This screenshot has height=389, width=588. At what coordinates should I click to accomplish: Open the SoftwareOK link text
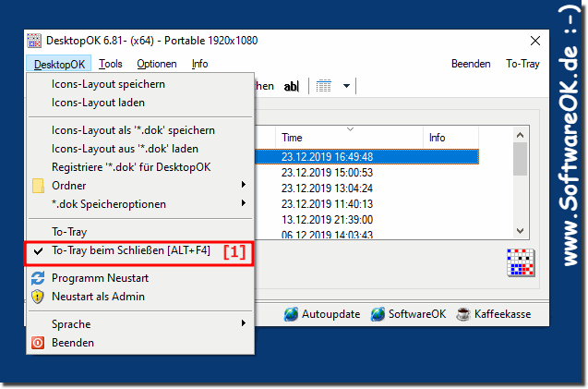click(417, 314)
